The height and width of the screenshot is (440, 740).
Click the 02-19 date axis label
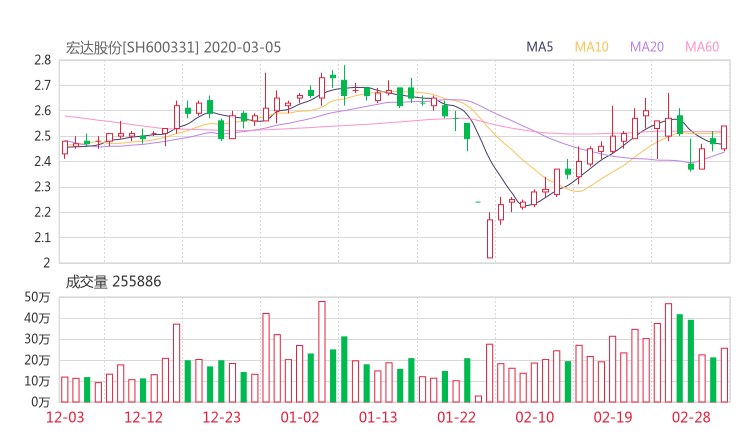pyautogui.click(x=613, y=417)
